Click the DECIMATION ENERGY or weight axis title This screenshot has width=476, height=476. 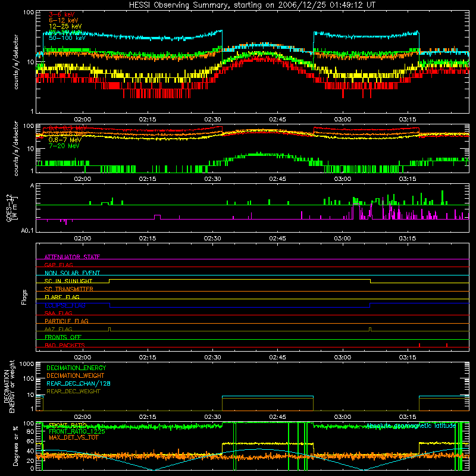click(x=9, y=386)
